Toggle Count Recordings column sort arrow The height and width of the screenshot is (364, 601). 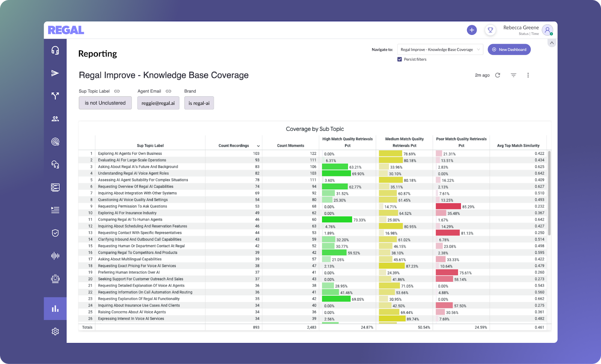point(258,146)
